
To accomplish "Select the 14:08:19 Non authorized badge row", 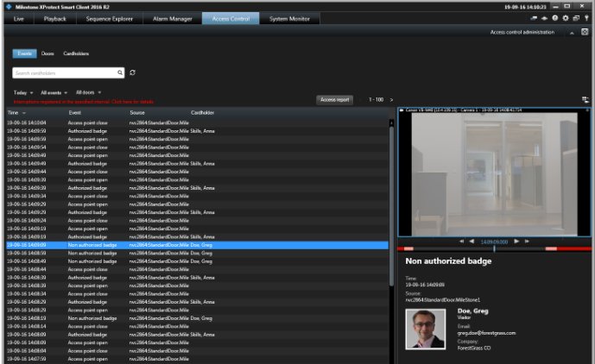I will (197, 318).
